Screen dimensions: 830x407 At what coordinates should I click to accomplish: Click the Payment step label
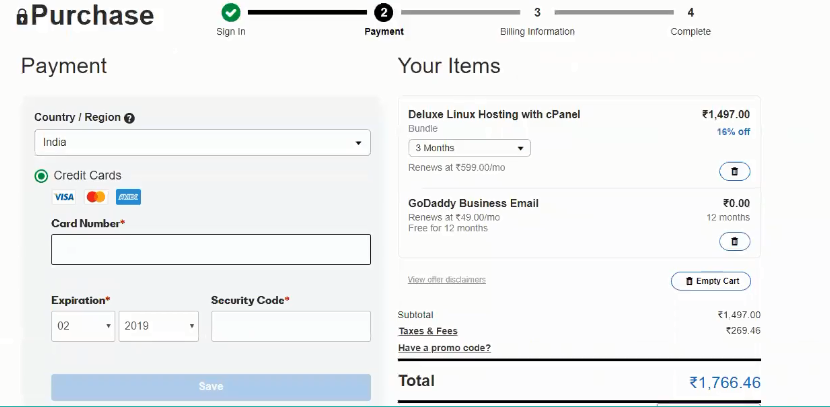pos(384,32)
